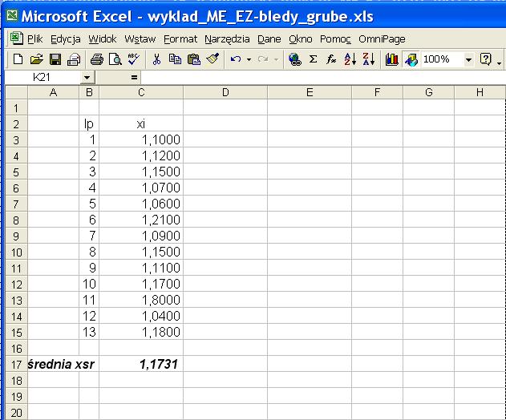Image resolution: width=506 pixels, height=420 pixels.
Task: Open the Format menu
Action: point(180,39)
